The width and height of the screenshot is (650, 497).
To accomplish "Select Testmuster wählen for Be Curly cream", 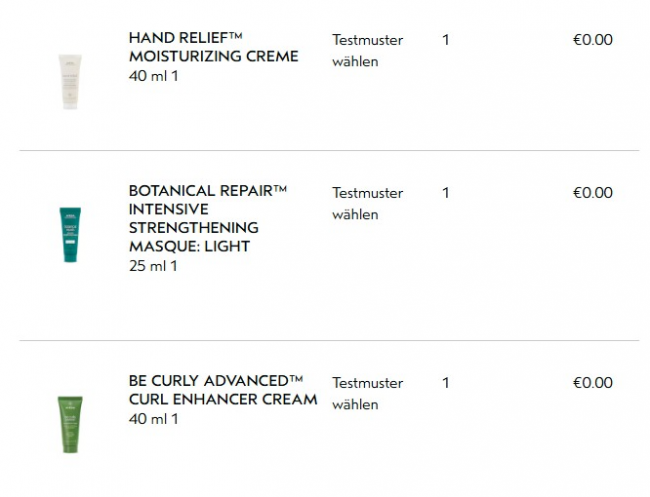I will (x=367, y=394).
